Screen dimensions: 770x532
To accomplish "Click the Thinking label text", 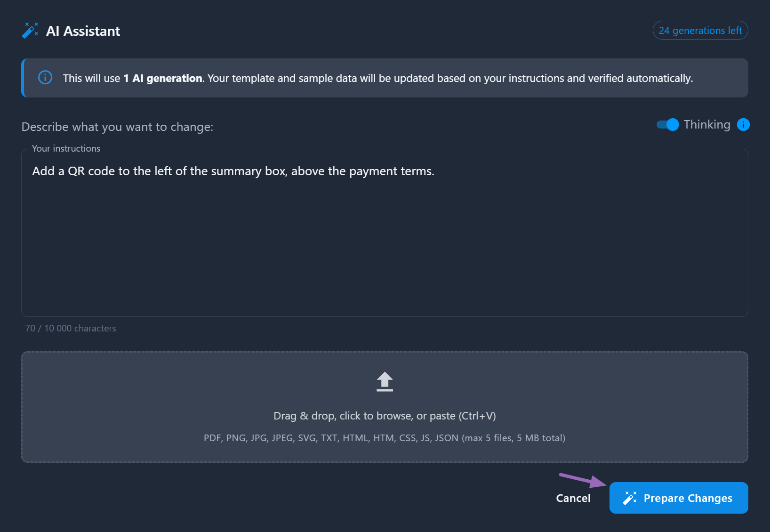I will pyautogui.click(x=706, y=124).
